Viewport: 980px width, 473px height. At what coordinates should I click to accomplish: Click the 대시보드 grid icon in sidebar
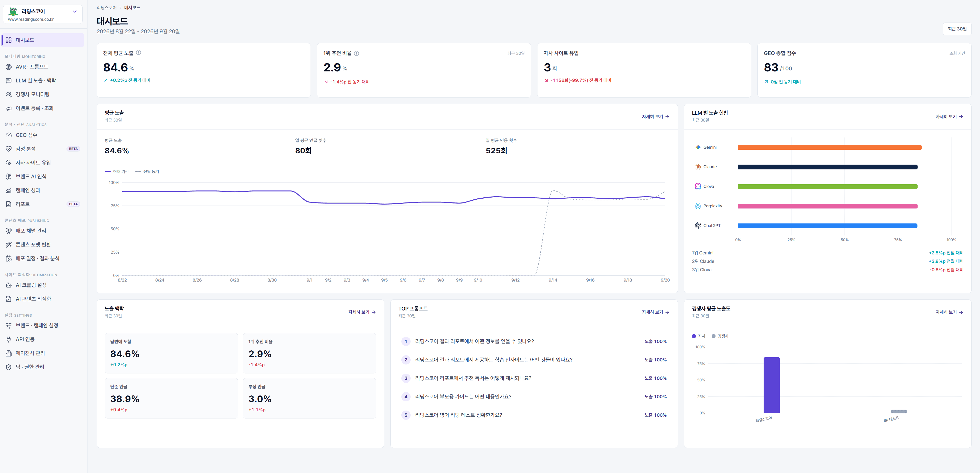8,40
